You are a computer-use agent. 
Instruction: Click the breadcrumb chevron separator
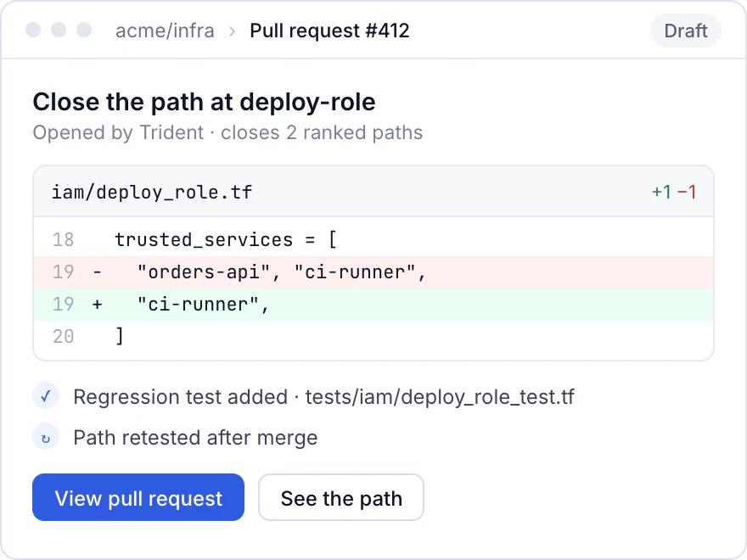(232, 31)
